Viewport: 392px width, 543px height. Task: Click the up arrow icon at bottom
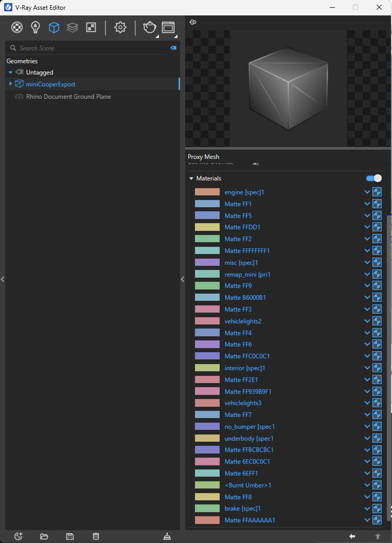click(x=378, y=536)
